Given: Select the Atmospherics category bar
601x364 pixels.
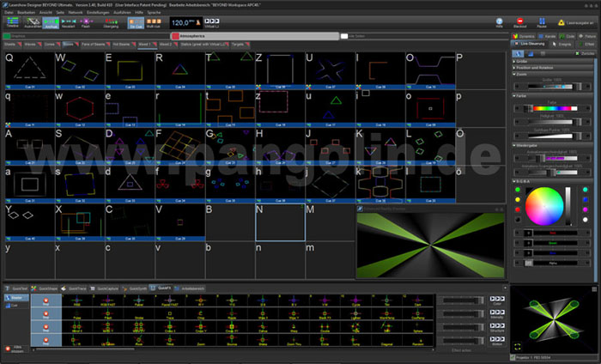Looking at the screenshot, I should (255, 36).
